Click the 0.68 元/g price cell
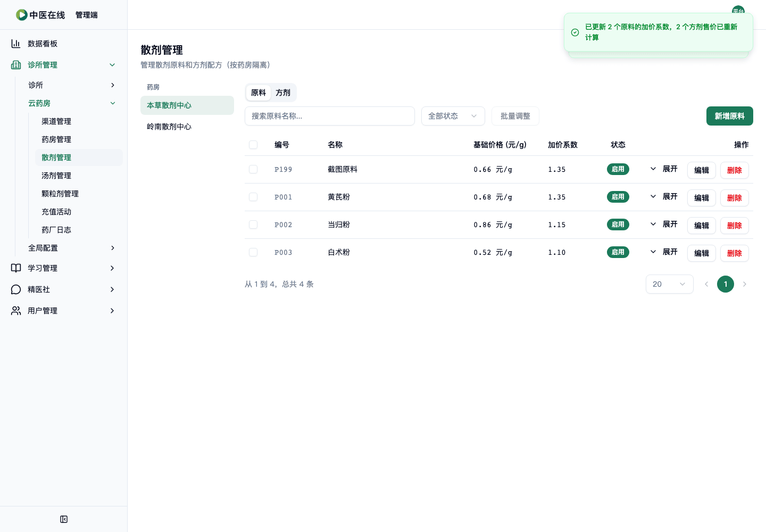766x532 pixels. [x=493, y=197]
